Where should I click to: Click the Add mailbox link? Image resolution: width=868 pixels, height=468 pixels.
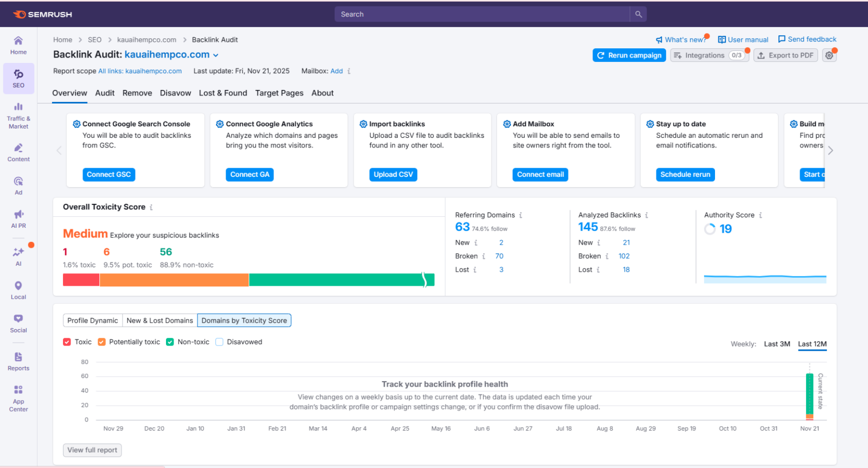point(336,71)
